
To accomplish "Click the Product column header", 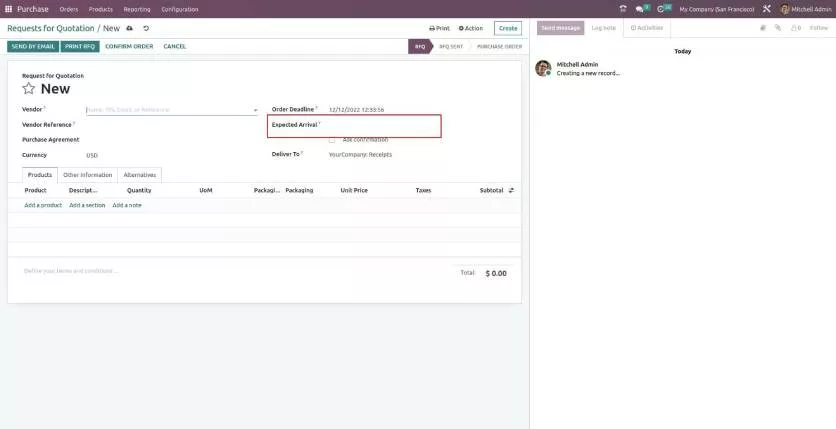I will (35, 190).
